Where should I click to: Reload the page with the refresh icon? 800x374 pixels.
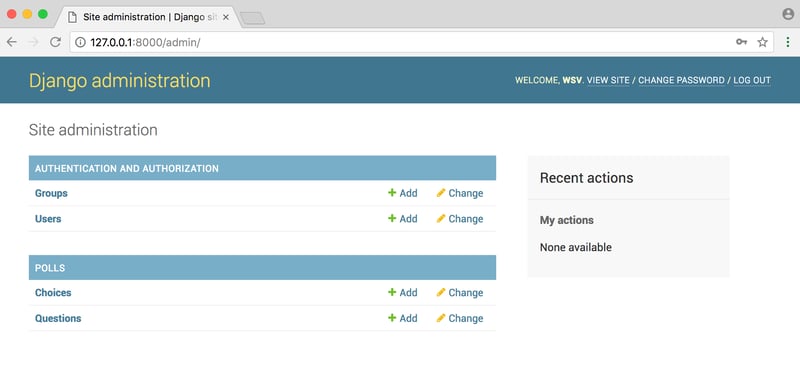pos(56,42)
